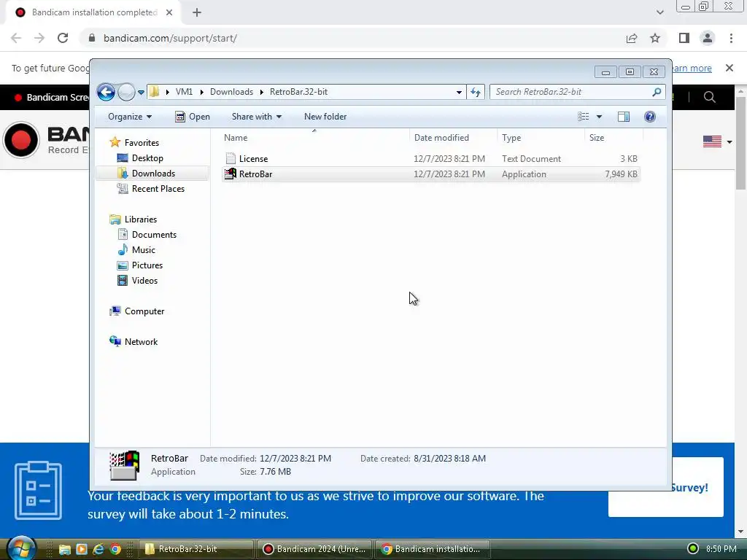Click the RetroBar file icon in list

(231, 174)
